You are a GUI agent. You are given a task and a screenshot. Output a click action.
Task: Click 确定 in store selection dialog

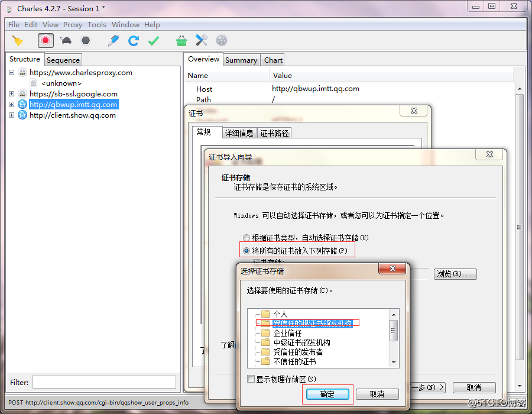tap(327, 394)
